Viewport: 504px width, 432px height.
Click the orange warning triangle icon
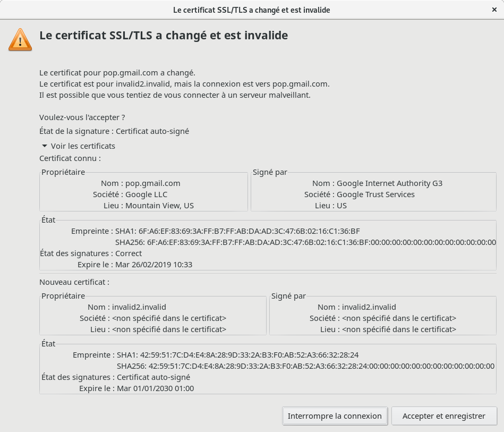20,39
